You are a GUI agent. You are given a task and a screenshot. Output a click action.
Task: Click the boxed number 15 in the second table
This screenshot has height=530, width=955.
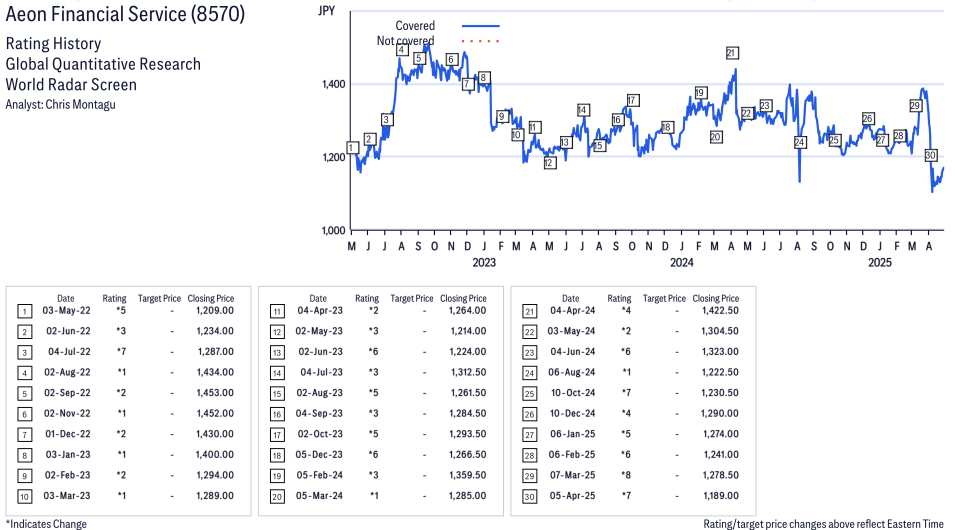pyautogui.click(x=277, y=394)
